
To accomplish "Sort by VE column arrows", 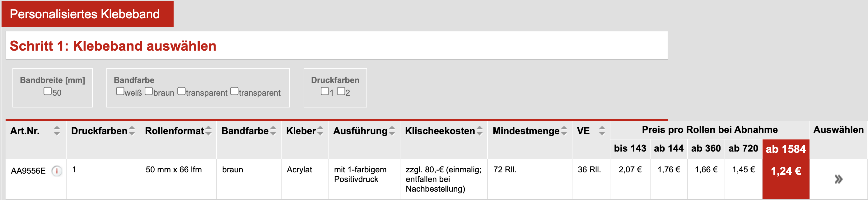I will (602, 131).
